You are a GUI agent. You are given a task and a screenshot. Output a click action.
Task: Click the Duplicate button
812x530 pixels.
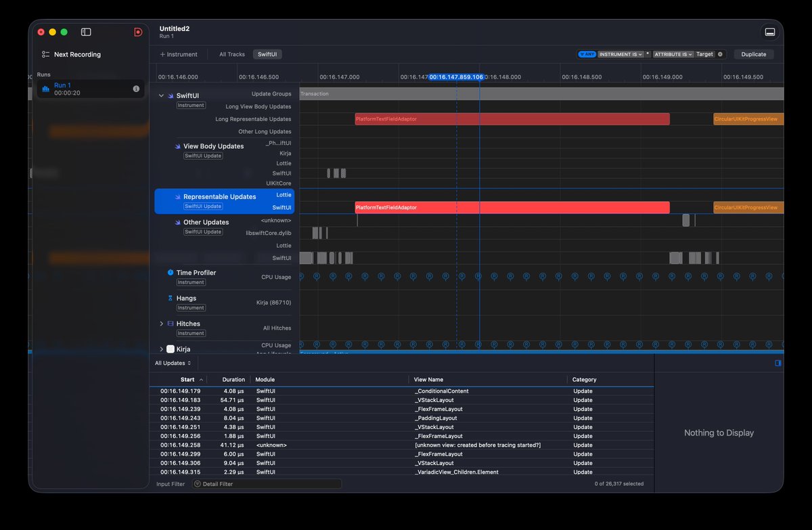point(754,54)
